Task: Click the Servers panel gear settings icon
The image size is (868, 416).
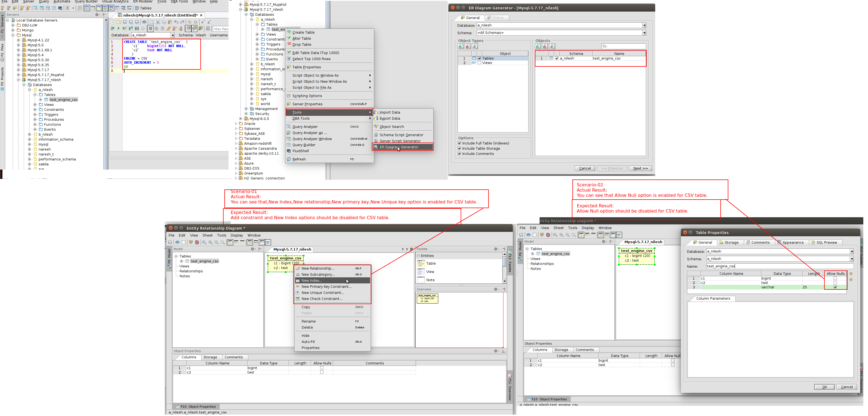Action: (97, 15)
